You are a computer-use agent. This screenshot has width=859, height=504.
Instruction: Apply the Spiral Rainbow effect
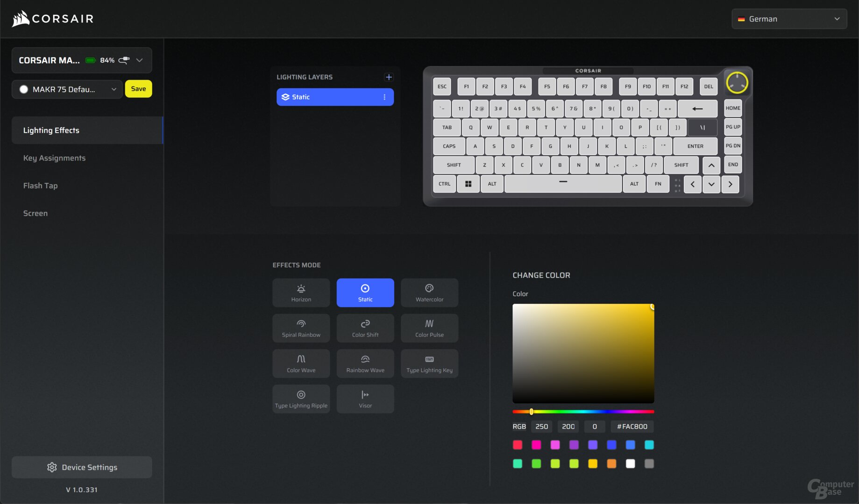301,328
